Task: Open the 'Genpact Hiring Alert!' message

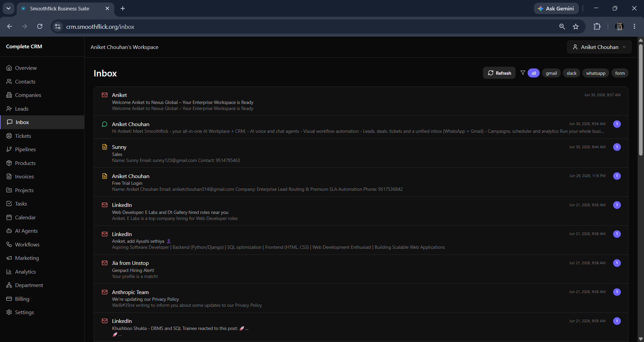Action: 361,269
